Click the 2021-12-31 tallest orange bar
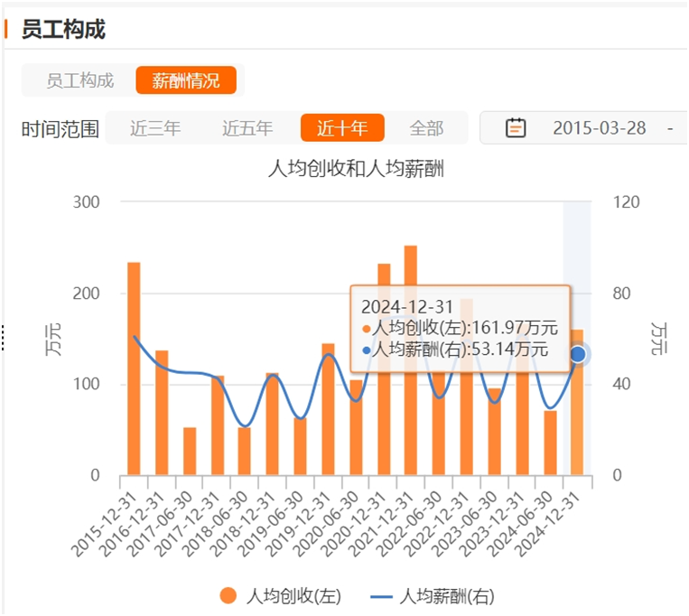Screen dimensions: 689x616 [x=411, y=360]
